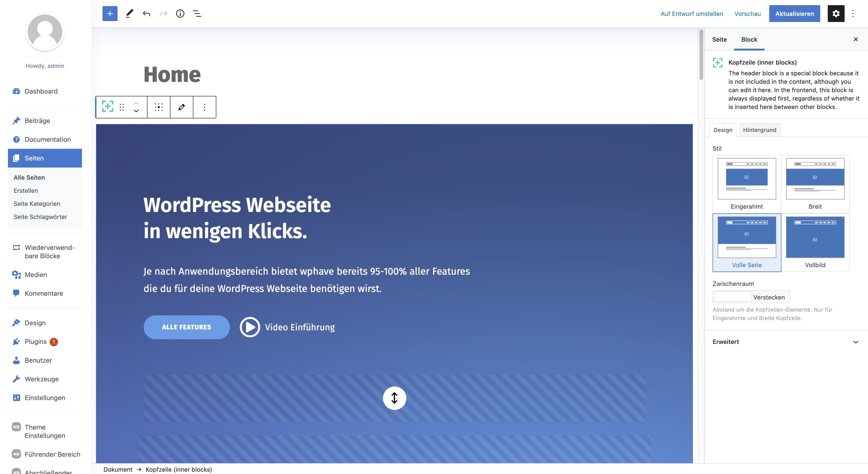
Task: Click Auf Entwurf umstellen
Action: point(691,14)
